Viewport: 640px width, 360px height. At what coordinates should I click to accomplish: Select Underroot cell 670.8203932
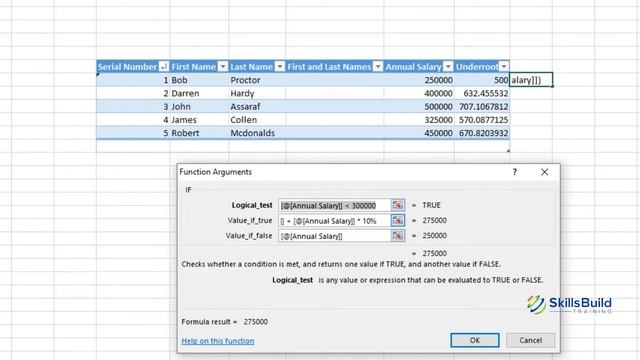(482, 133)
